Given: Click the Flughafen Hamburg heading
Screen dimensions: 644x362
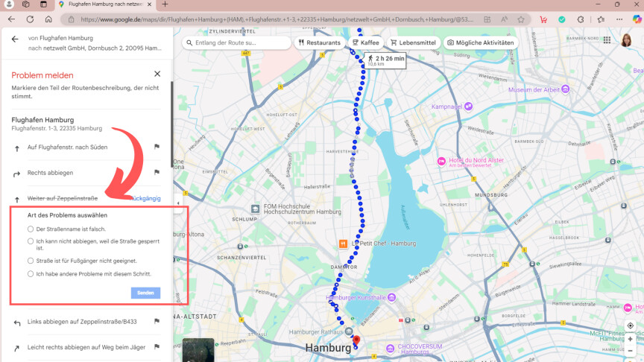Looking at the screenshot, I should click(42, 120).
